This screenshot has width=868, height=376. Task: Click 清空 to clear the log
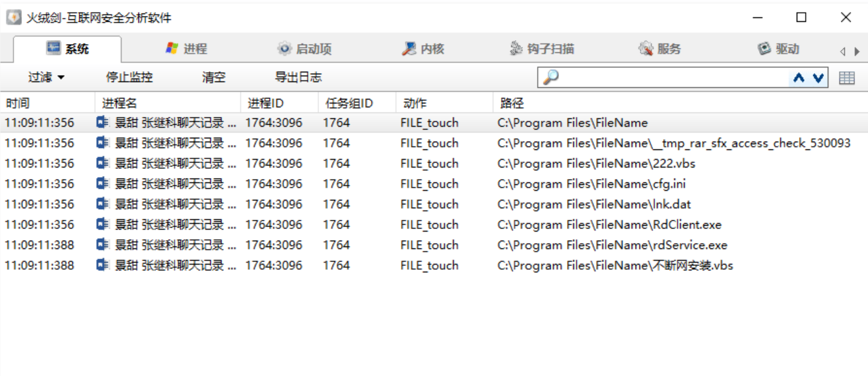coord(214,78)
